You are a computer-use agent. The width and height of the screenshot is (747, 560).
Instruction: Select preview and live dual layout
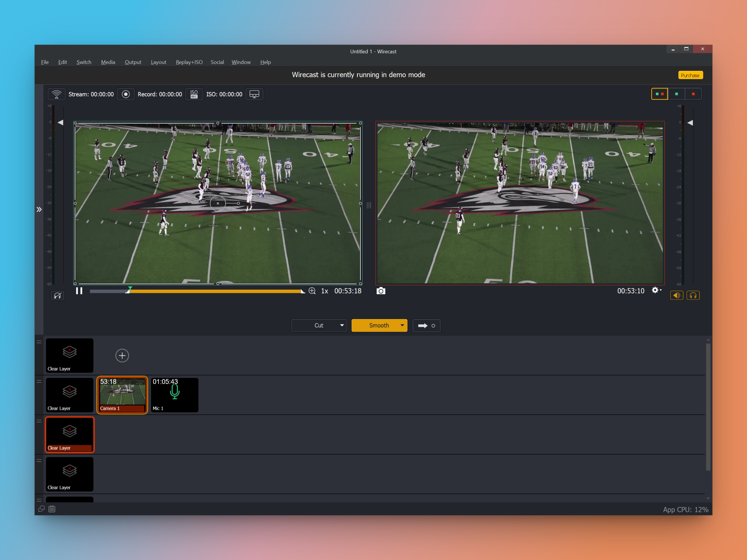(x=660, y=94)
